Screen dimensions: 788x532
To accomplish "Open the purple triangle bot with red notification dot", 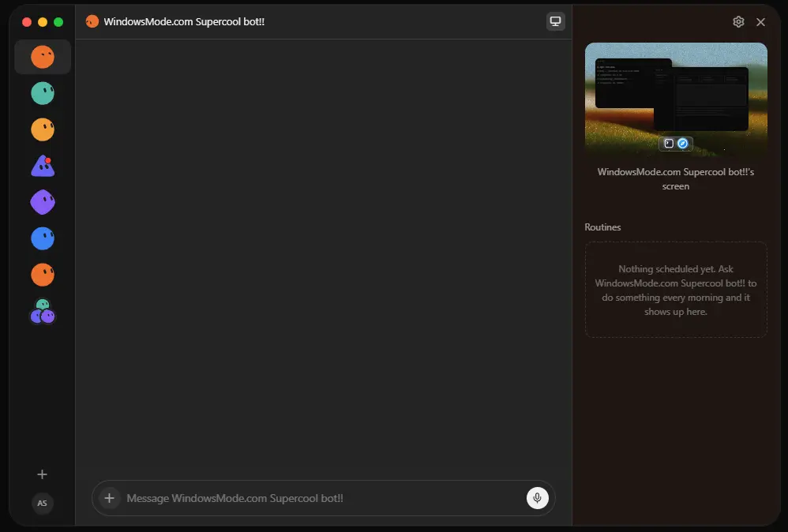I will tap(43, 166).
